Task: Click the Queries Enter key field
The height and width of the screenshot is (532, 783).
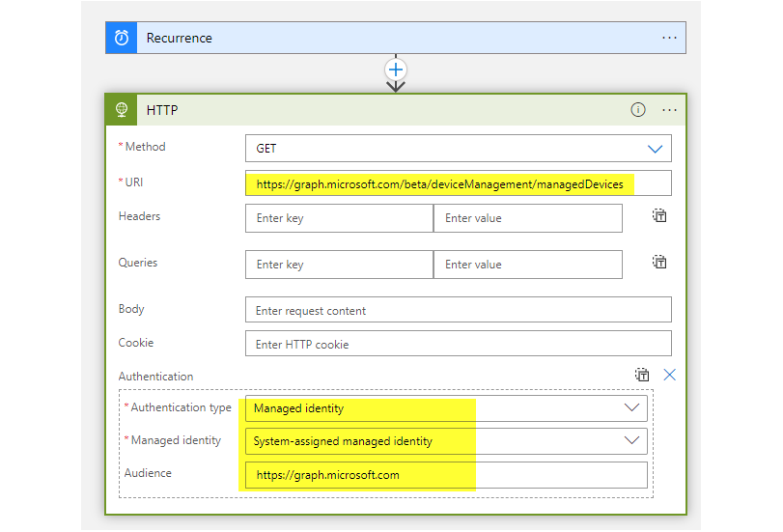Action: click(x=339, y=265)
